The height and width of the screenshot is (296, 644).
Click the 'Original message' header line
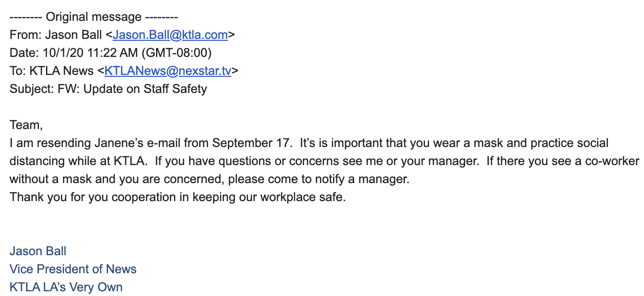(x=93, y=17)
